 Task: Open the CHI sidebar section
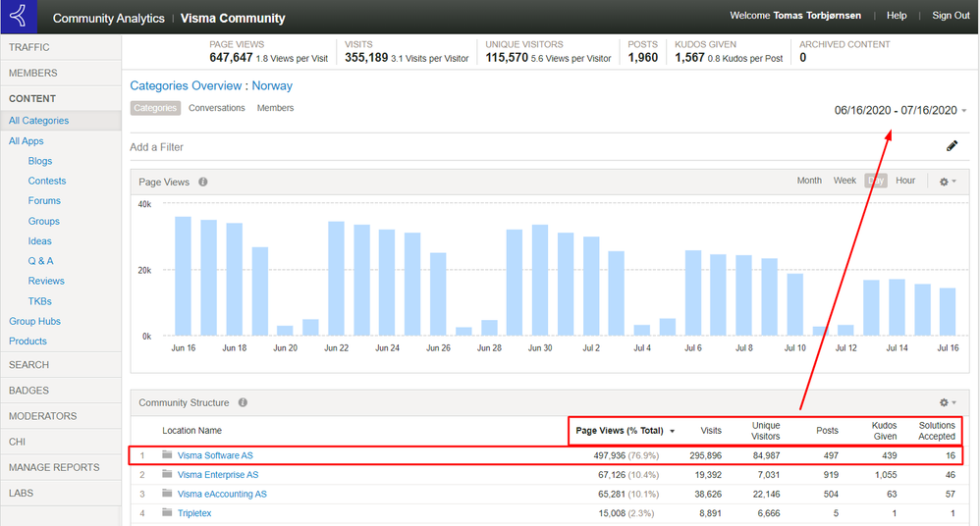coord(61,442)
